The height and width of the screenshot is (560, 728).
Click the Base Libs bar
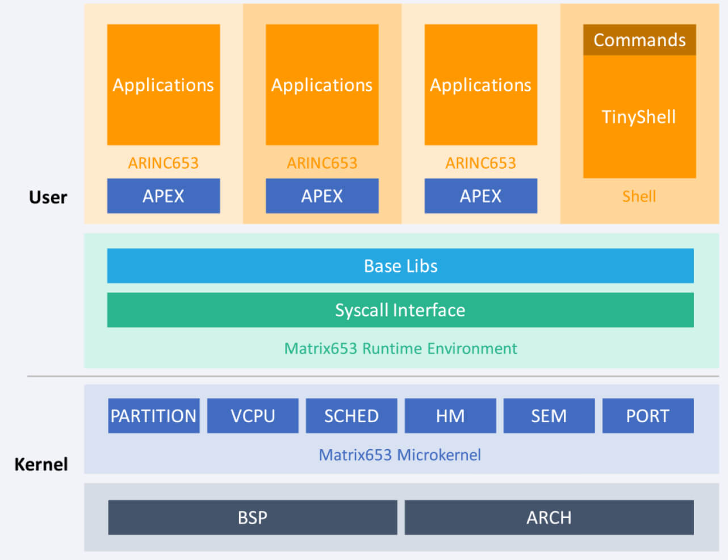[x=400, y=266]
